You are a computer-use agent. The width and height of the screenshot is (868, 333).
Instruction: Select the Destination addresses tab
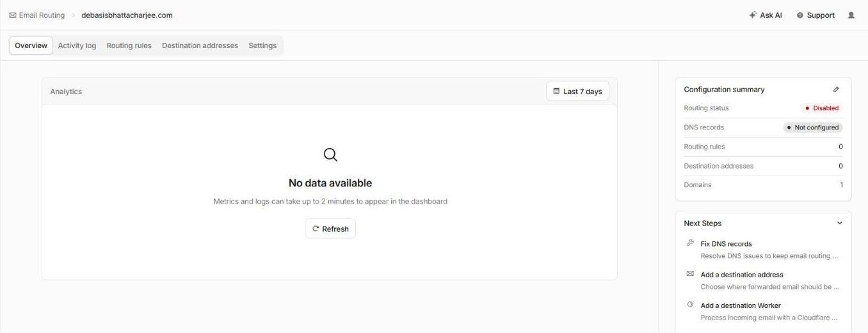pyautogui.click(x=200, y=45)
